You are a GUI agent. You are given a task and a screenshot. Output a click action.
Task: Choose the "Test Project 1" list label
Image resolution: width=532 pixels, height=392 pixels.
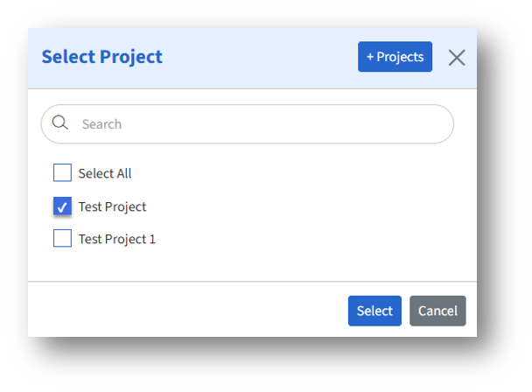click(x=116, y=238)
